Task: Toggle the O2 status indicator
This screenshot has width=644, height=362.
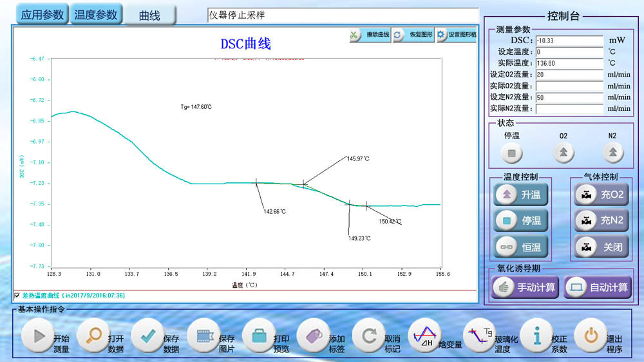Action: coord(563,153)
